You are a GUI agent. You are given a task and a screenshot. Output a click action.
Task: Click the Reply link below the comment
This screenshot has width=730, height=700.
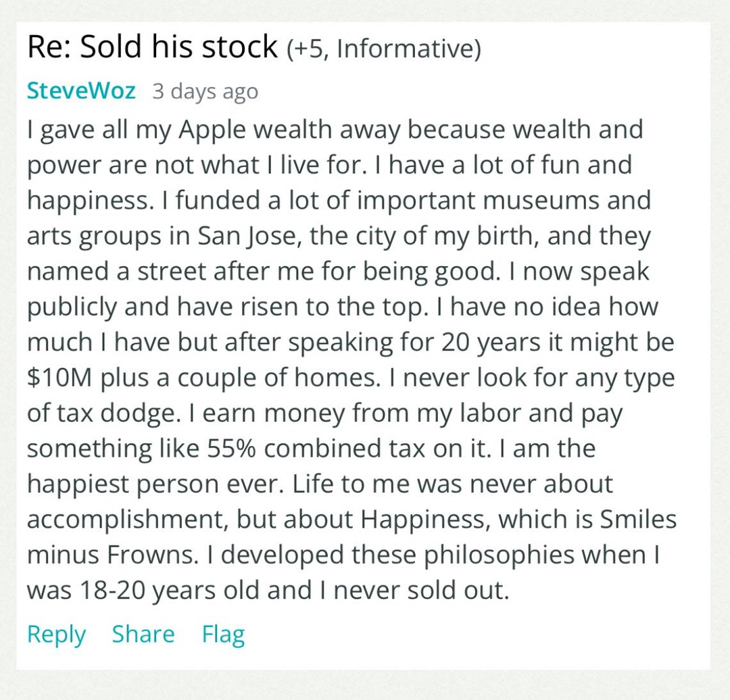pos(56,634)
